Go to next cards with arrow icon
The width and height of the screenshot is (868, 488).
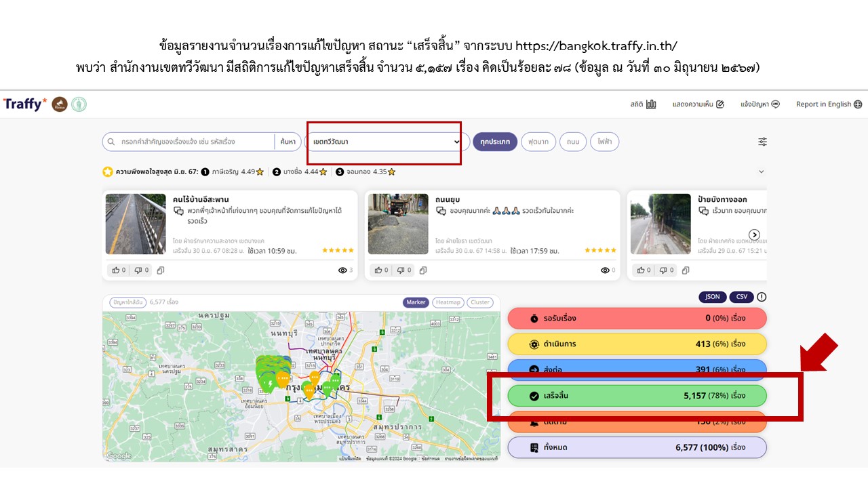[753, 235]
